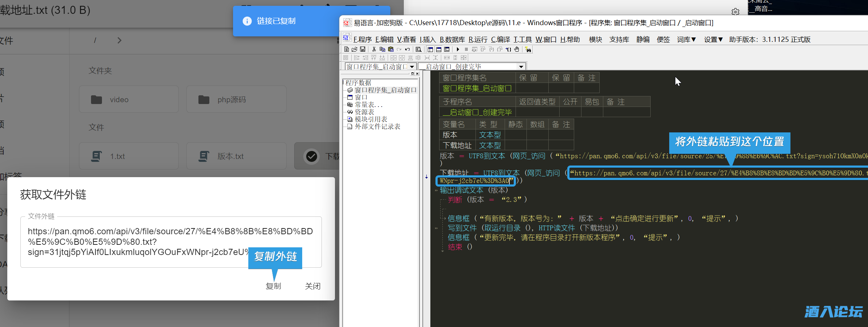Click the binoculars help search icon
The width and height of the screenshot is (868, 327).
[528, 49]
